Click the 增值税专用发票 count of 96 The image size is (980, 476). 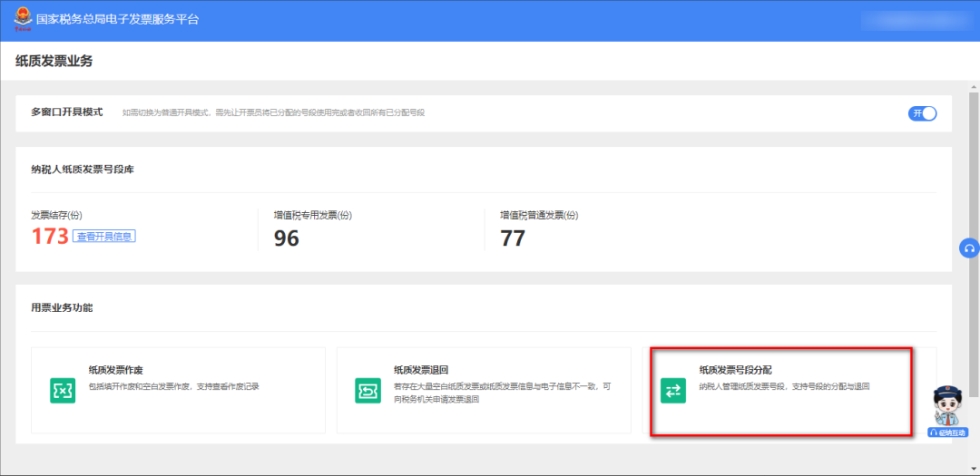click(x=287, y=238)
